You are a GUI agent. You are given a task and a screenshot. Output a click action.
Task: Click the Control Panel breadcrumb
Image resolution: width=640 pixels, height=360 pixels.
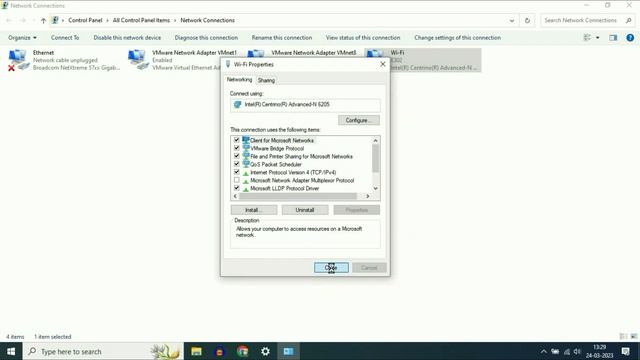[85, 20]
